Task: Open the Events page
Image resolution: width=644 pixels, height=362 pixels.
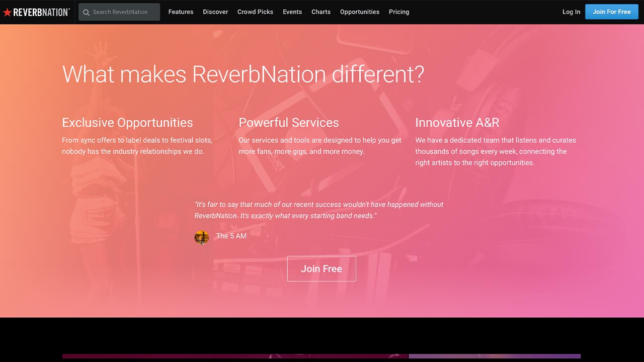Action: (292, 12)
